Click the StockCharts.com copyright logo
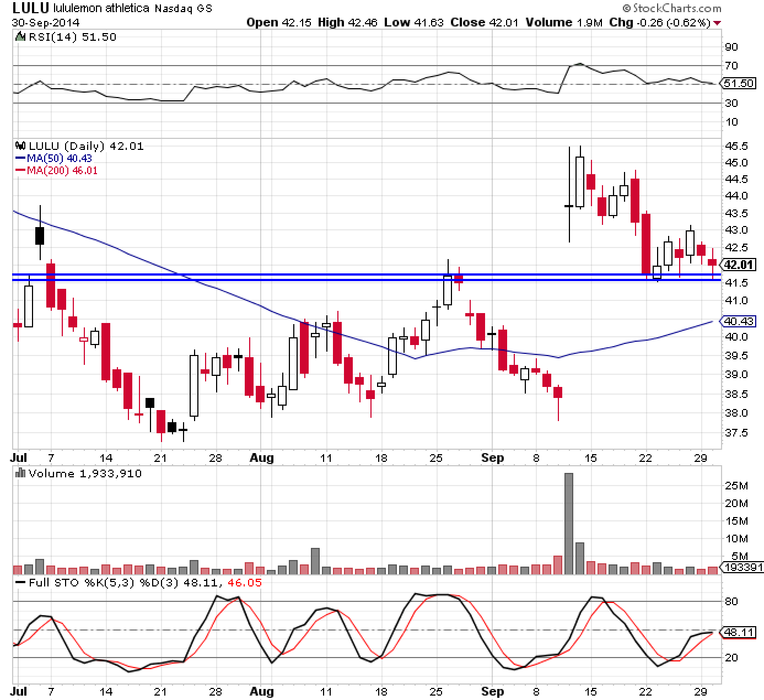This screenshot has height=700, width=764. [x=672, y=8]
